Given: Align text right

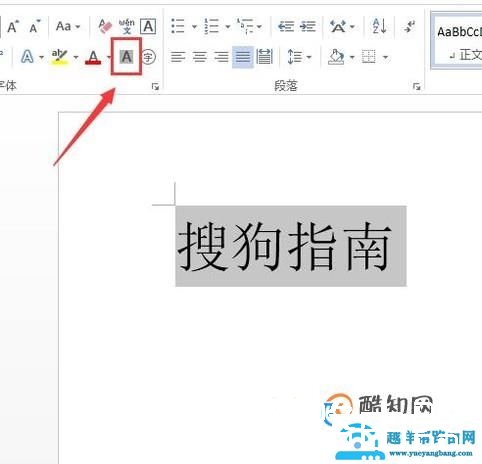Looking at the screenshot, I should pos(221,57).
